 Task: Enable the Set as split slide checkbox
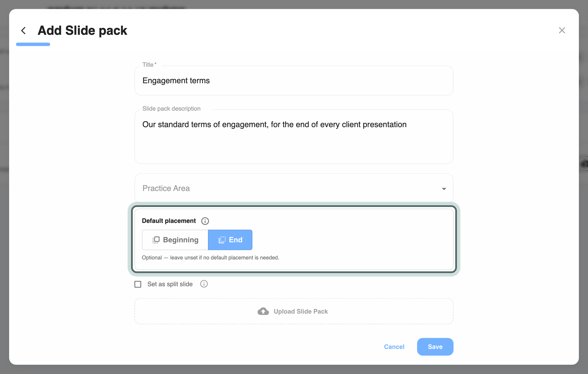(138, 284)
